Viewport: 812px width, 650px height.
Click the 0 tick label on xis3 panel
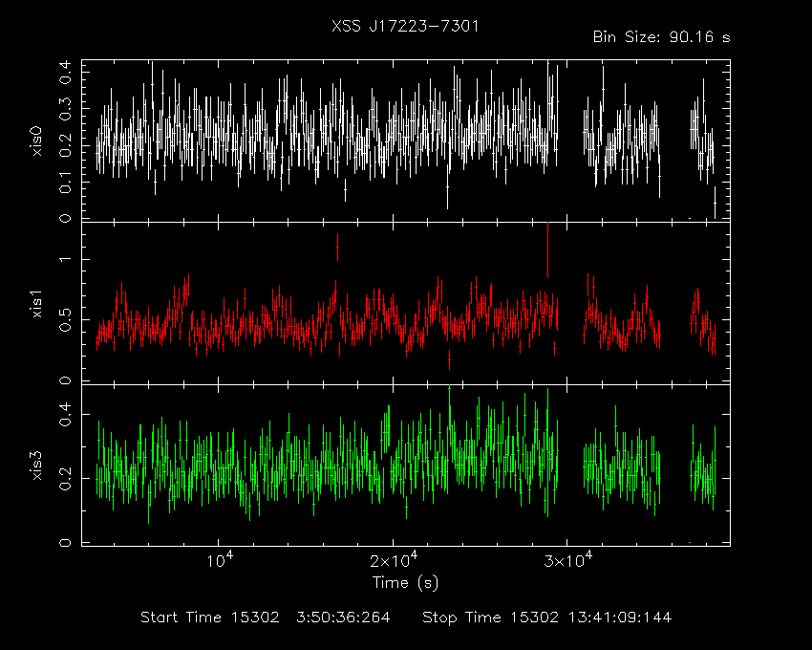65,543
